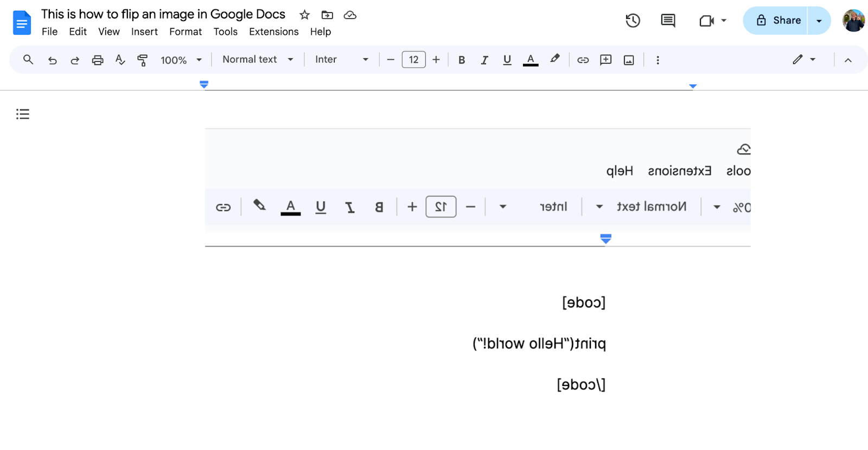Open the Format menu
The height and width of the screenshot is (450, 868).
point(186,31)
